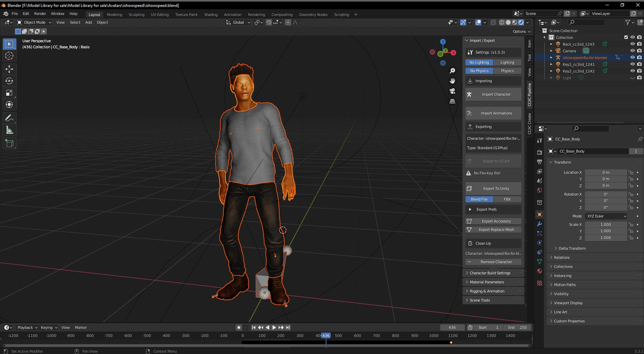644x354 pixels.
Task: Open World properties globe tab
Action: pos(539,190)
